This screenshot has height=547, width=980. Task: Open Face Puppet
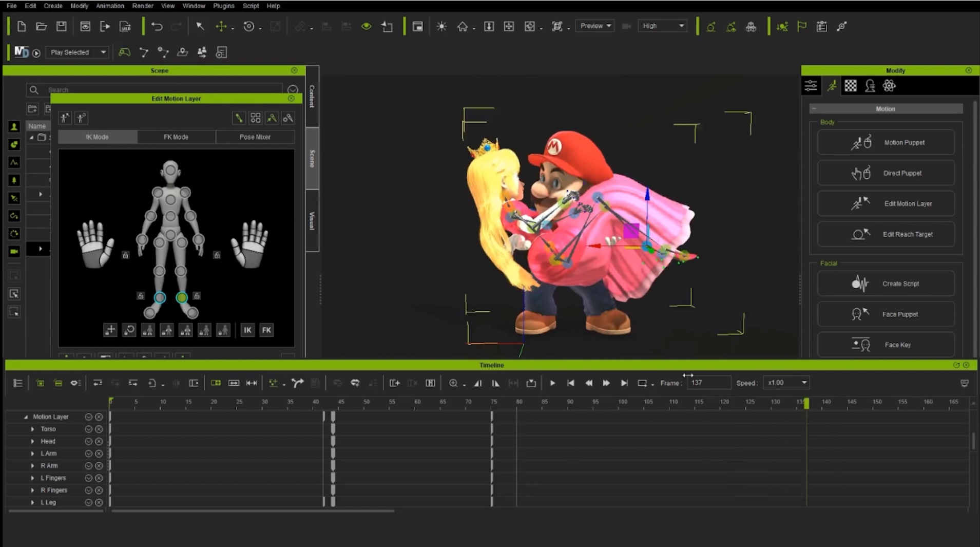point(886,314)
